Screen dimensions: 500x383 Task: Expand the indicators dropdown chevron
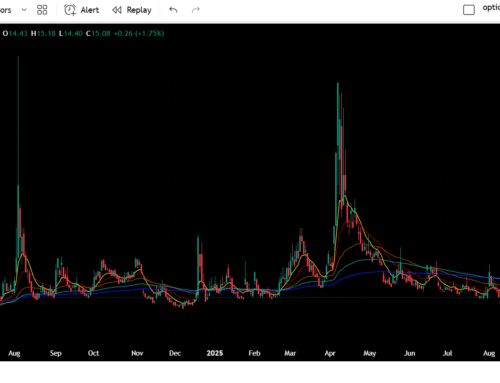pyautogui.click(x=24, y=10)
